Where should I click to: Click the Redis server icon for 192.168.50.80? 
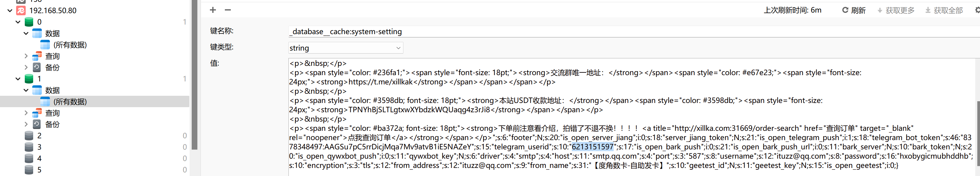(21, 11)
